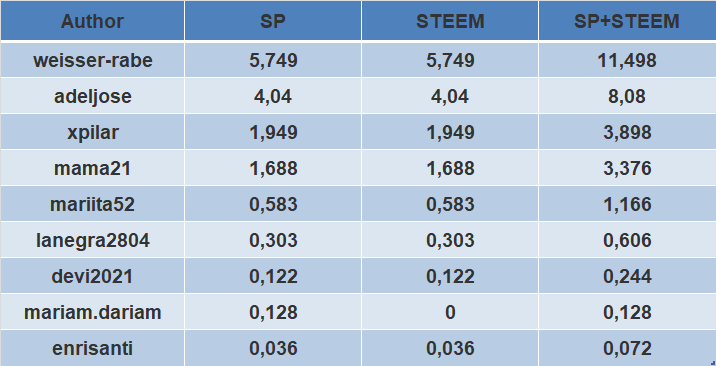The height and width of the screenshot is (366, 716).
Task: Click the 8,08 SP+STEEM value
Action: pos(627,96)
